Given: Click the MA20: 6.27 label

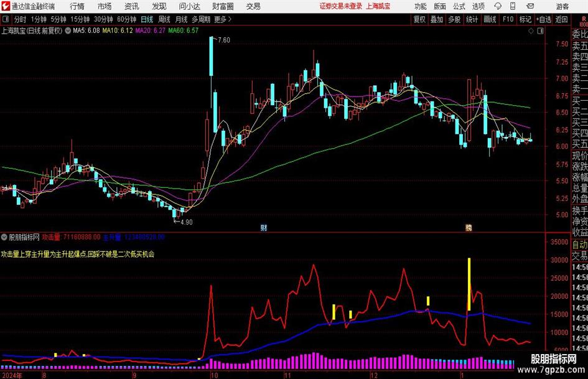Looking at the screenshot, I should click(151, 30).
